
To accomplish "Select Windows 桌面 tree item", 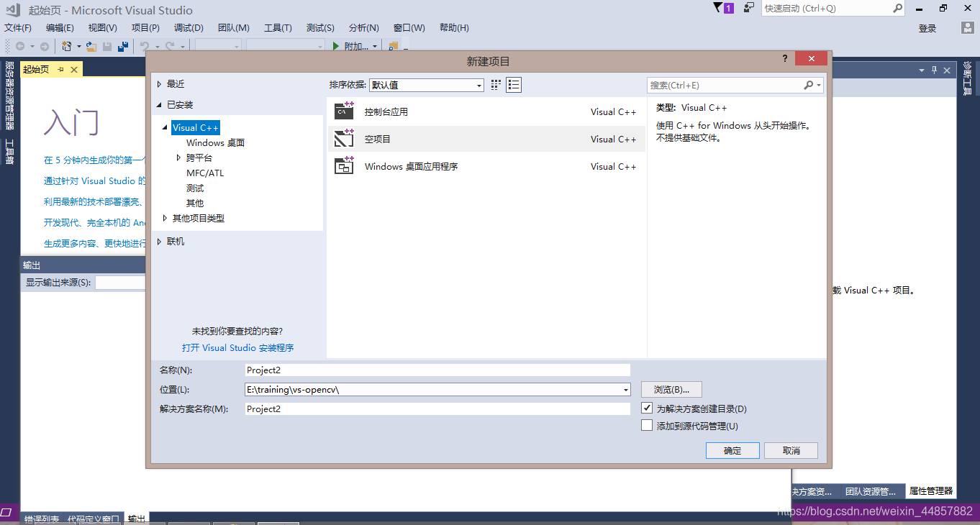I will coord(215,142).
